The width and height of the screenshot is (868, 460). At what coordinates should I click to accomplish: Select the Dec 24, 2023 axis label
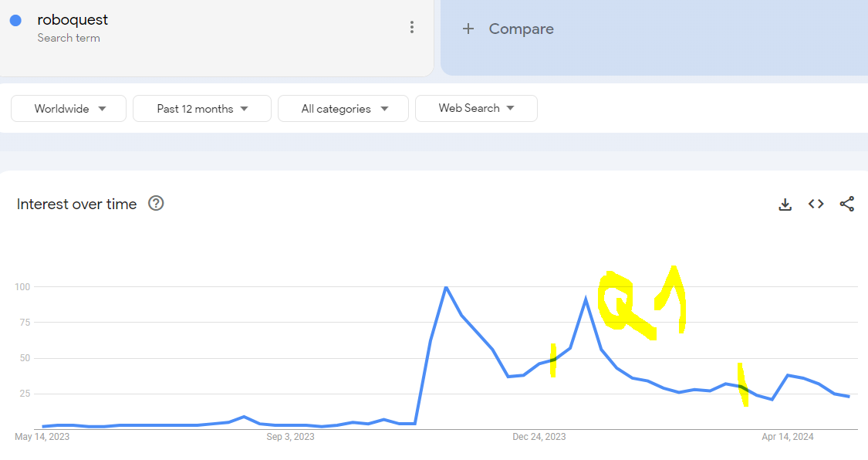[539, 437]
